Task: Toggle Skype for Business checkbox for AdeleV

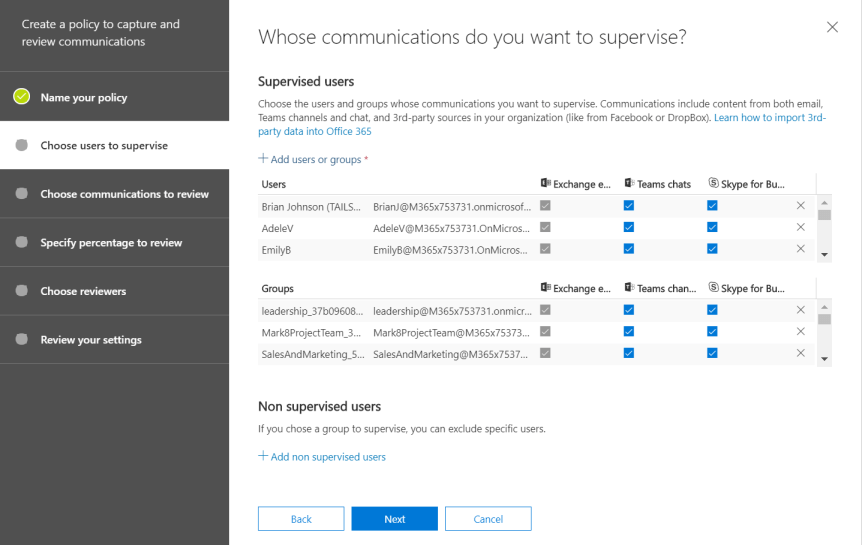Action: (x=712, y=227)
